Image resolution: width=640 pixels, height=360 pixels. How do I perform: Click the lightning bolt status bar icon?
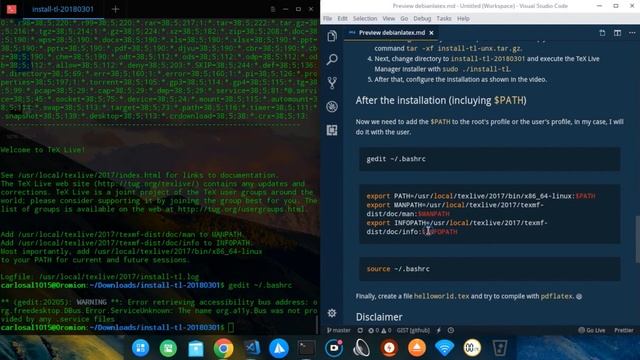439,330
